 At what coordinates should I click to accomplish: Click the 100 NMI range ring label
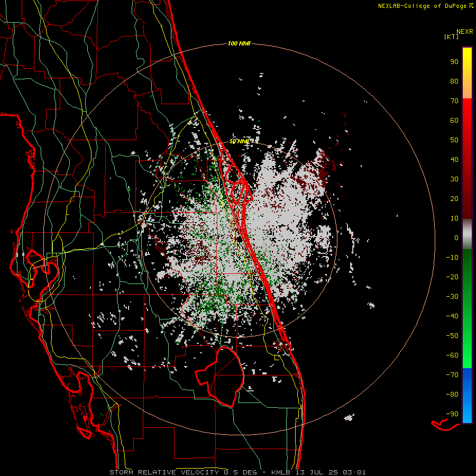point(239,44)
